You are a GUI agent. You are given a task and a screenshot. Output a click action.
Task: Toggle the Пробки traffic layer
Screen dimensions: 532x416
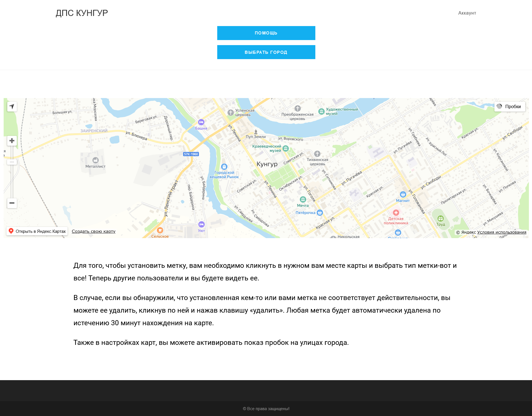click(510, 106)
